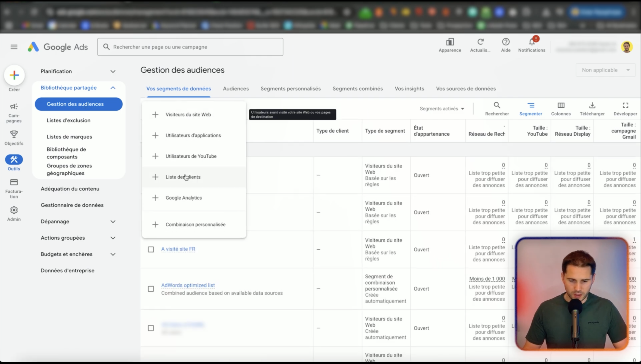Image resolution: width=641 pixels, height=364 pixels.
Task: Click plus icon beside Utilisateurs de YouTube
Action: click(x=155, y=156)
